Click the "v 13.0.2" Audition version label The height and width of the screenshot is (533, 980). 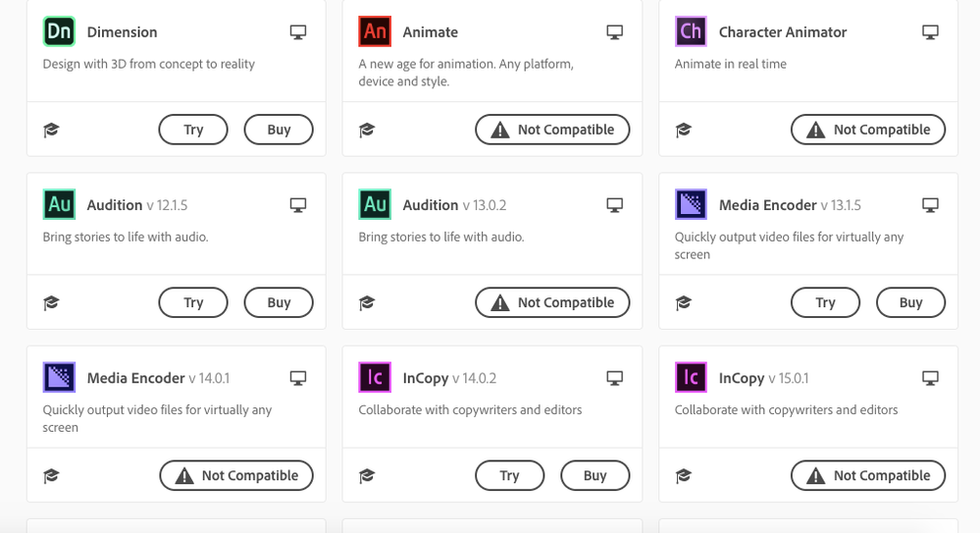(x=485, y=205)
